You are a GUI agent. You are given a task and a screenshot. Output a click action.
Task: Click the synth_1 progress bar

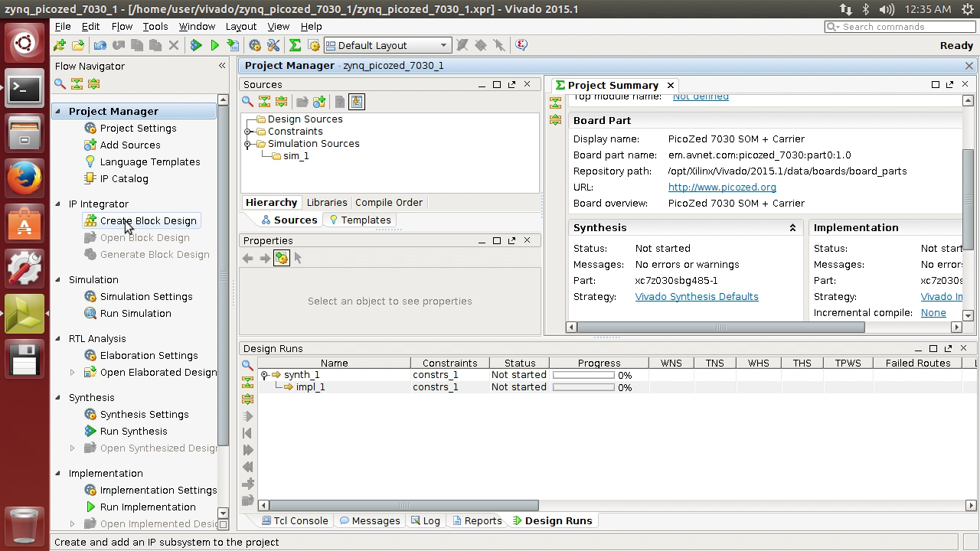tap(583, 375)
